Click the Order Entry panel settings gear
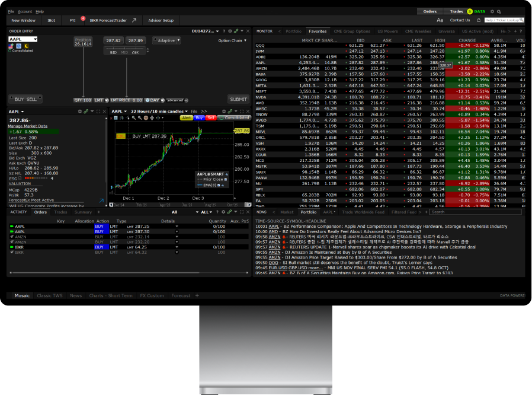Viewport: 532px width, 395px height. pyautogui.click(x=230, y=31)
